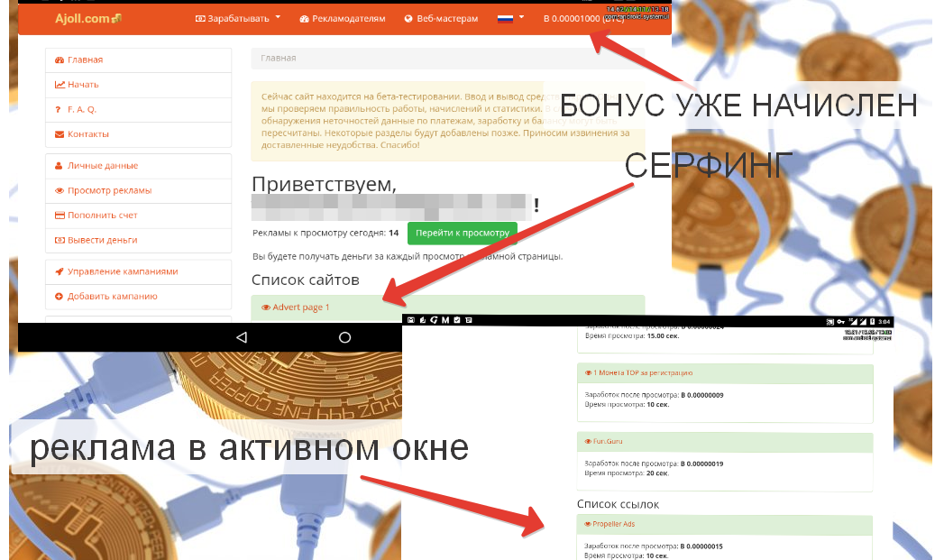Click the plus icon beside Добавить кампанию
The width and height of the screenshot is (944, 560).
59,297
